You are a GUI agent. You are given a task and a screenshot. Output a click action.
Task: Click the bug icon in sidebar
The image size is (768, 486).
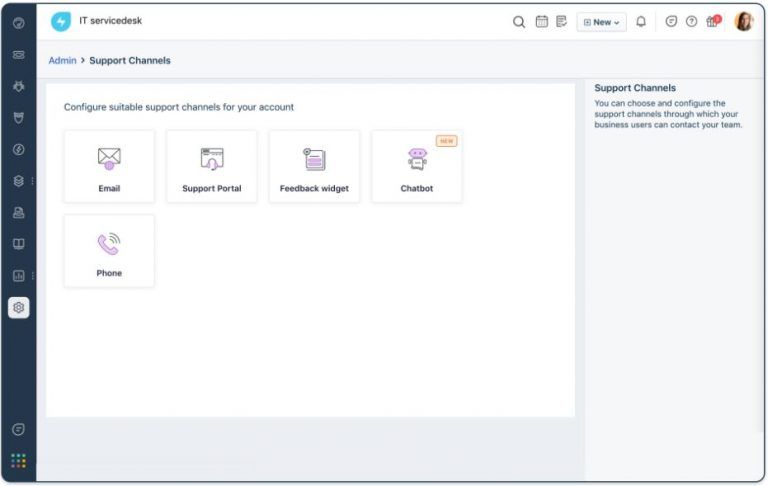pos(18,86)
